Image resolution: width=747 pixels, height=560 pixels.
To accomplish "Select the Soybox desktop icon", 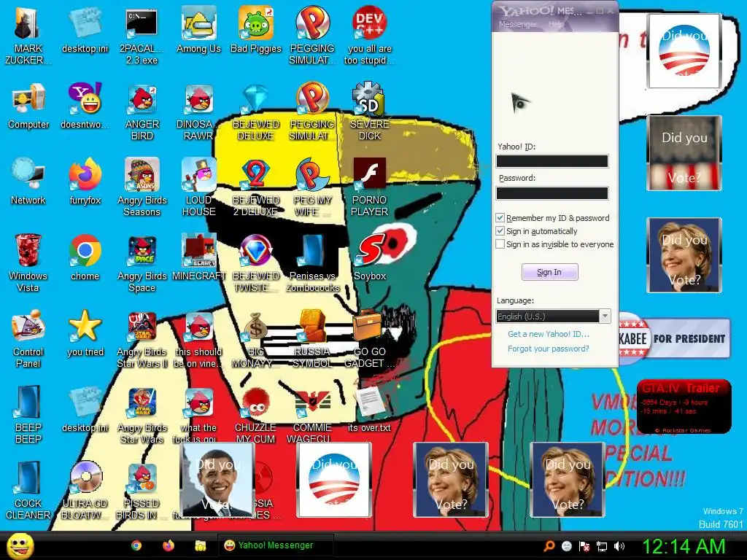I will 370,257.
